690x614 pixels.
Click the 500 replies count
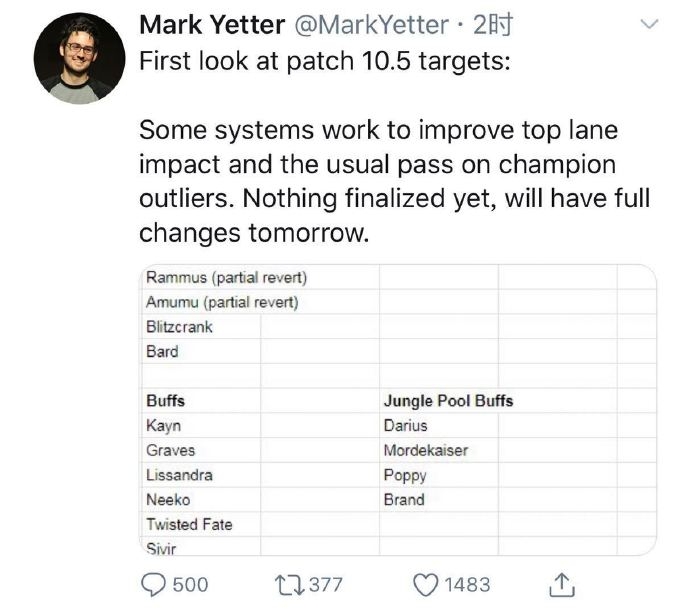pos(191,584)
